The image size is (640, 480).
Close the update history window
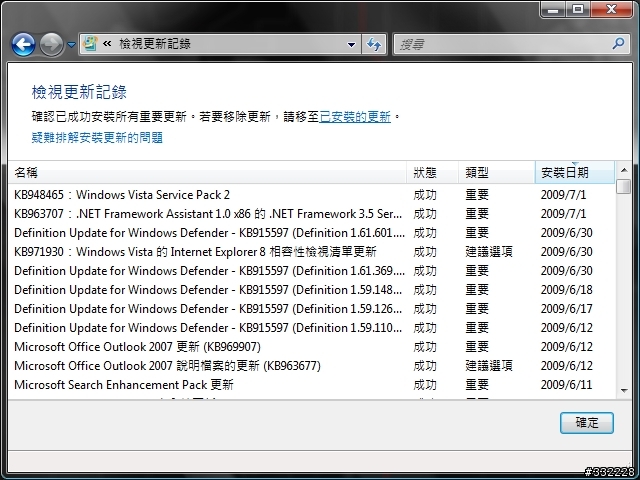point(611,9)
